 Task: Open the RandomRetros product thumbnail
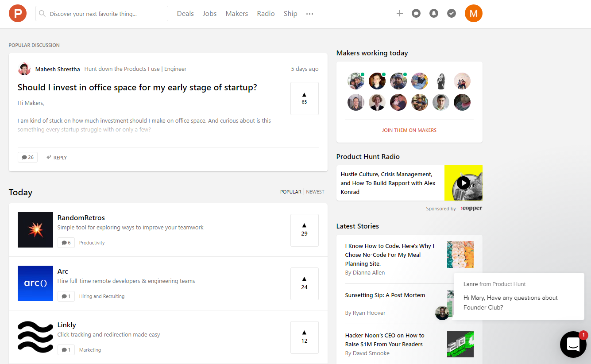[x=35, y=230]
